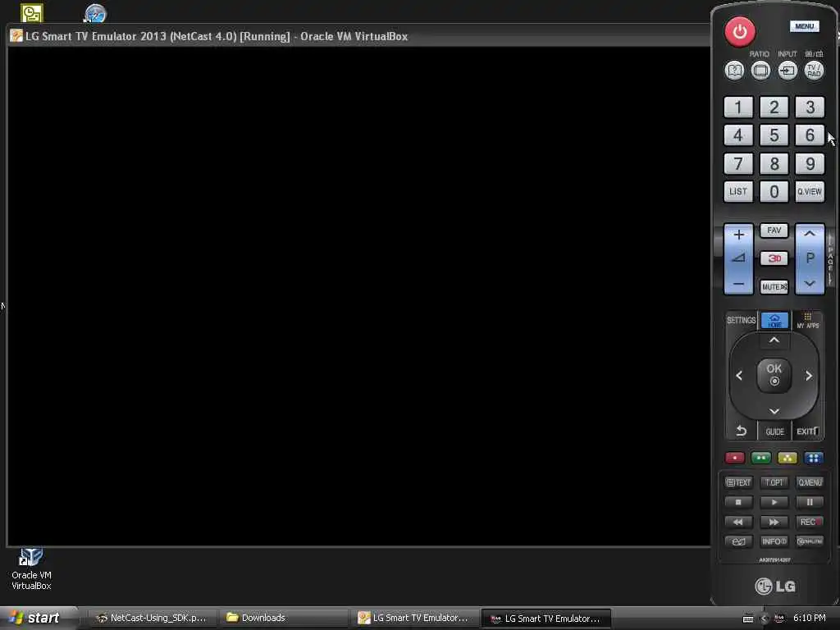Click number 4 on the remote keypad
This screenshot has width=840, height=630.
pos(738,135)
